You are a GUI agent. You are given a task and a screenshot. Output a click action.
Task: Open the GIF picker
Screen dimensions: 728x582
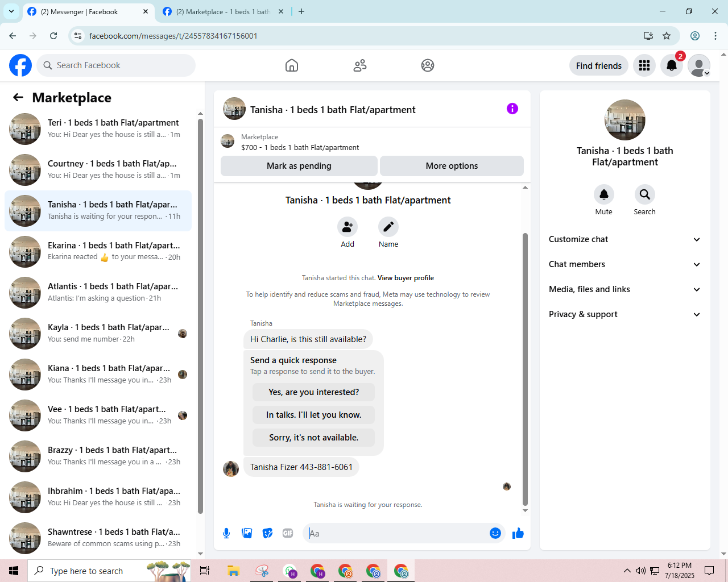point(288,533)
